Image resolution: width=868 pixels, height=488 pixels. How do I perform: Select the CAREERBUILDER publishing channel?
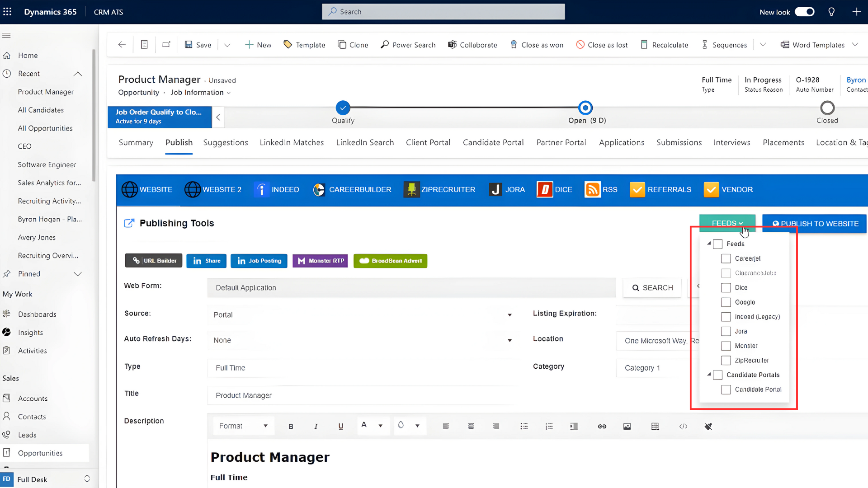point(352,189)
